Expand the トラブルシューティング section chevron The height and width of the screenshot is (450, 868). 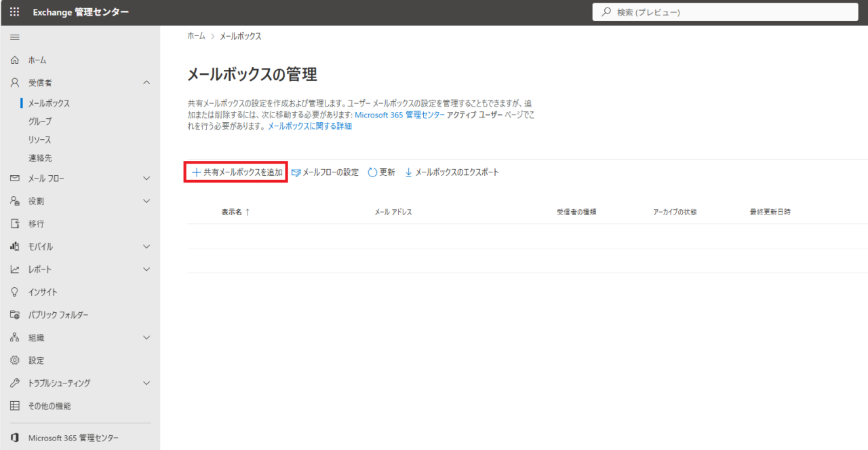click(x=147, y=383)
